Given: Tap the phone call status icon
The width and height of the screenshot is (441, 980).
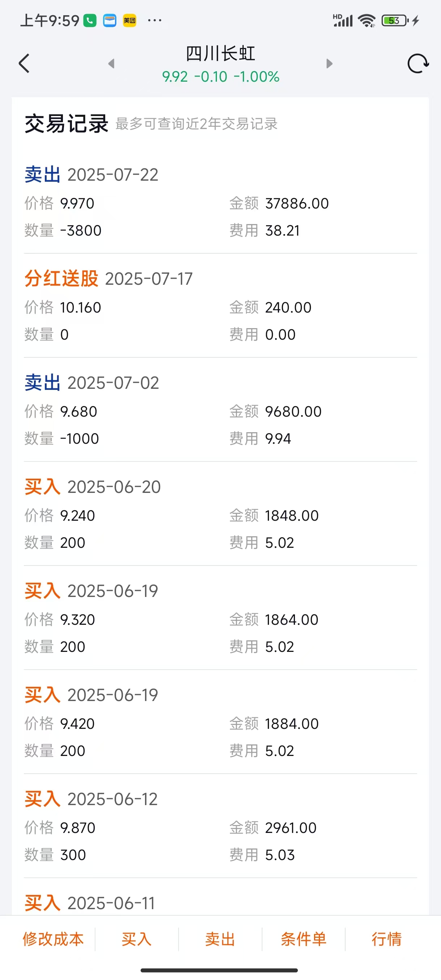Looking at the screenshot, I should click(x=90, y=21).
